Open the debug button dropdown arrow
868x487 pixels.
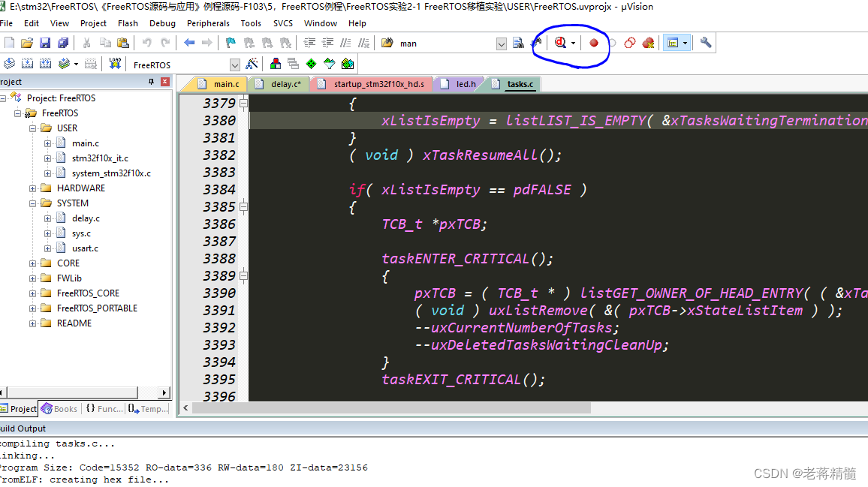pyautogui.click(x=573, y=43)
